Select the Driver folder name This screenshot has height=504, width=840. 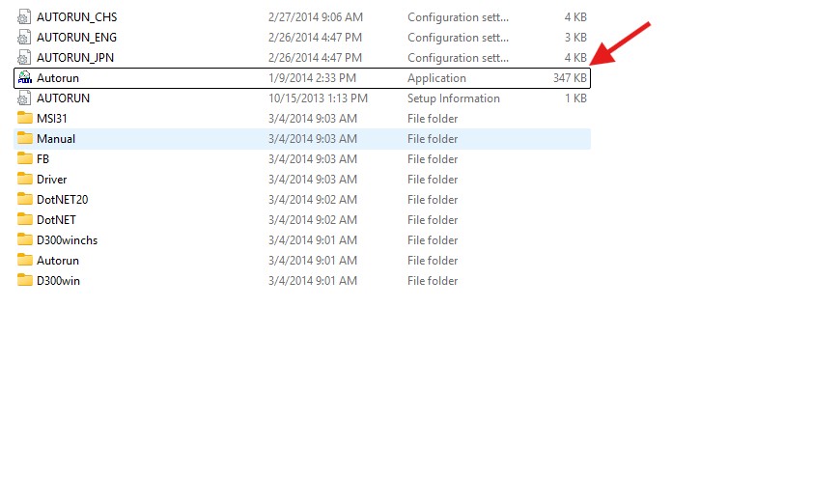[x=52, y=180]
